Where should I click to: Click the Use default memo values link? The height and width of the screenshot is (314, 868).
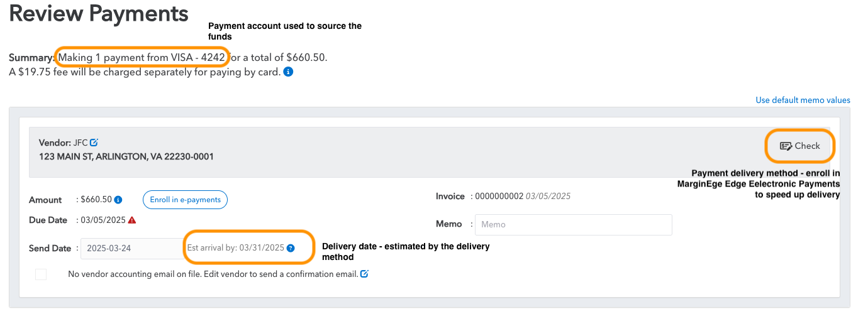[x=803, y=100]
